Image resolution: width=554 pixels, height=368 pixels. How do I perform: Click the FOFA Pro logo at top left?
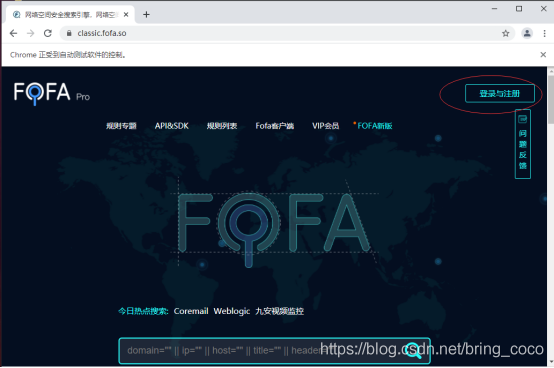coord(52,93)
